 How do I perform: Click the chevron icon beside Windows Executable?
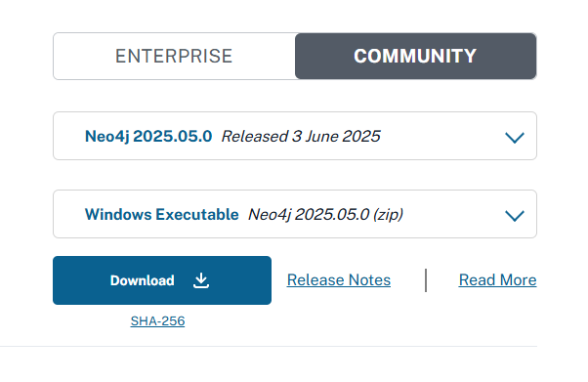point(515,215)
